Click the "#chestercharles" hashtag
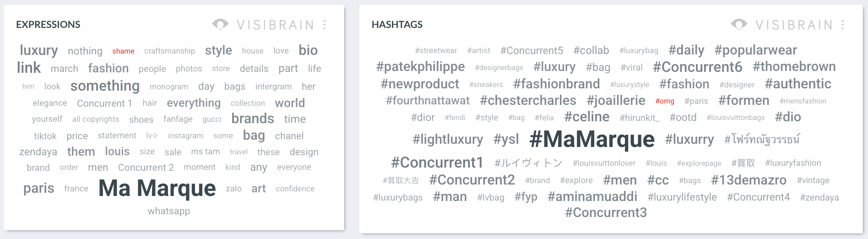 [528, 101]
